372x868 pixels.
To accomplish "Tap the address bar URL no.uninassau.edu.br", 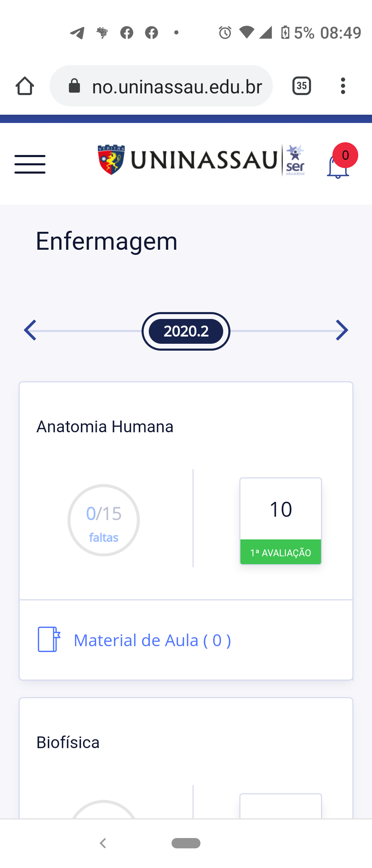I will click(x=177, y=86).
